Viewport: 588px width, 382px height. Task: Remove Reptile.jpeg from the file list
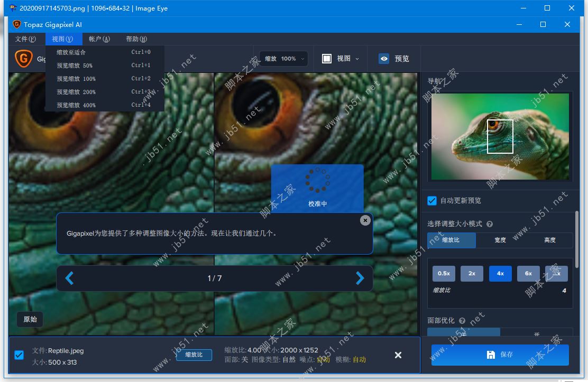[x=398, y=355]
